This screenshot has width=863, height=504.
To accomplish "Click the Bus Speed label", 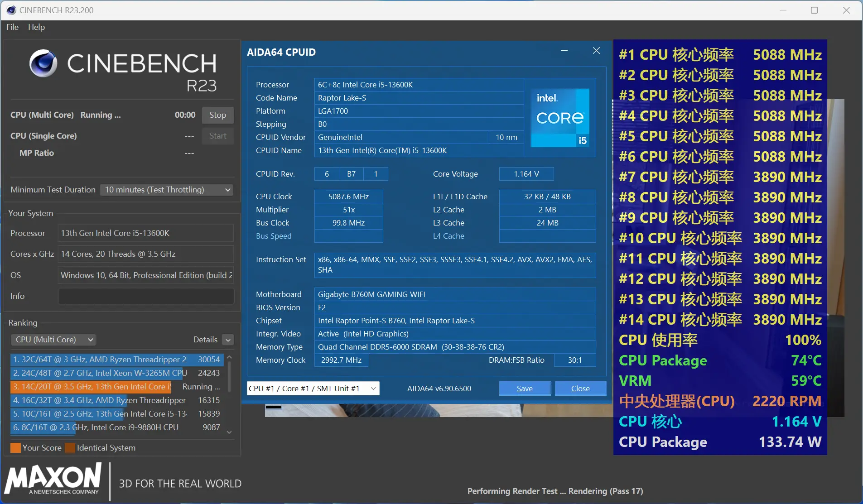I will tap(274, 236).
